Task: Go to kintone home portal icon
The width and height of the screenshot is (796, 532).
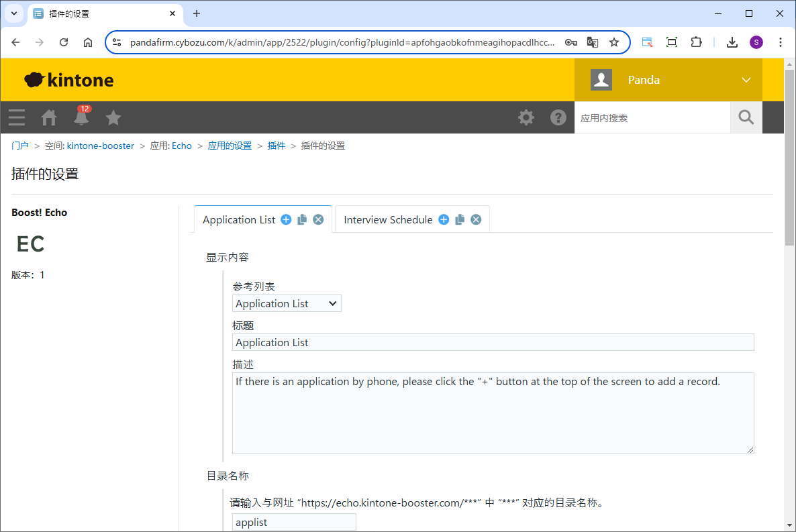Action: tap(49, 118)
